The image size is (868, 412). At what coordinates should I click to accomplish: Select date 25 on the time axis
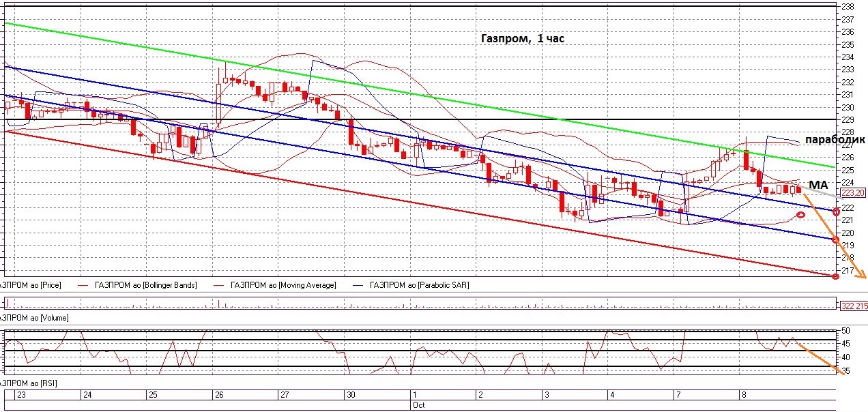(153, 395)
